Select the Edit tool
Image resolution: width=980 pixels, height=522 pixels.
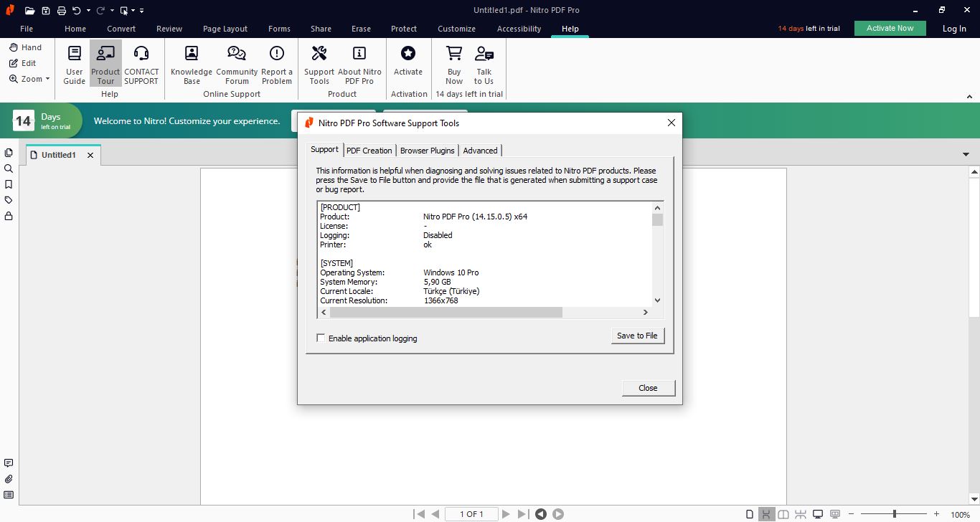pyautogui.click(x=22, y=63)
